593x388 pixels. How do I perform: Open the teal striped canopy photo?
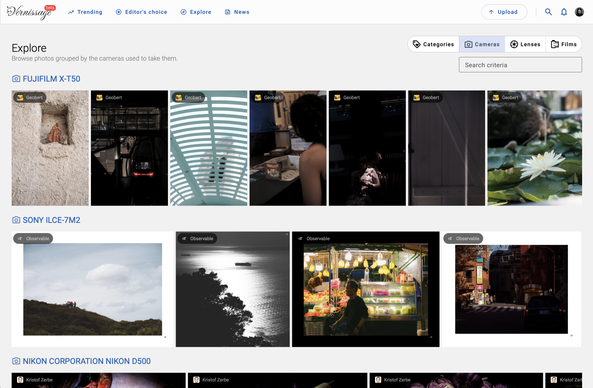(209, 148)
